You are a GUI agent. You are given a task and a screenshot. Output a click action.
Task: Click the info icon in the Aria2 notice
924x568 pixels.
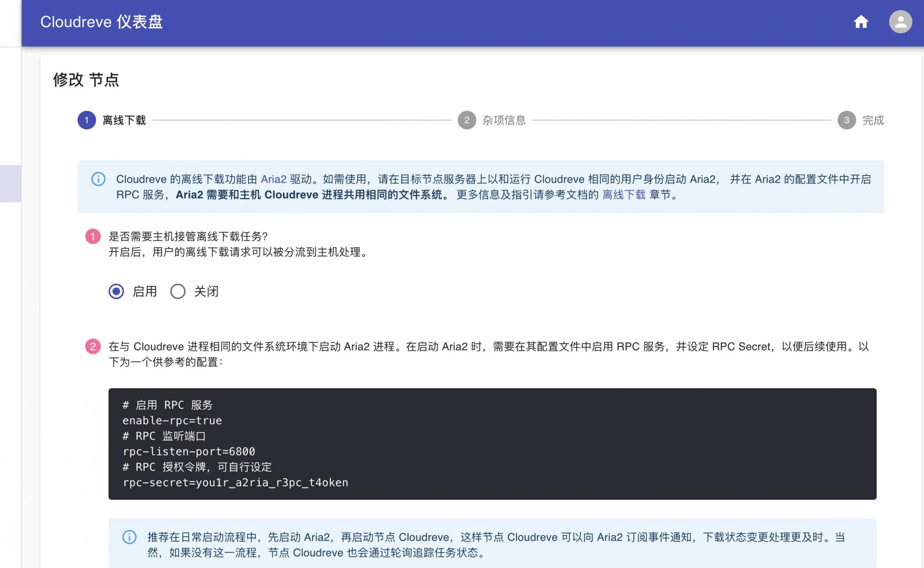98,179
